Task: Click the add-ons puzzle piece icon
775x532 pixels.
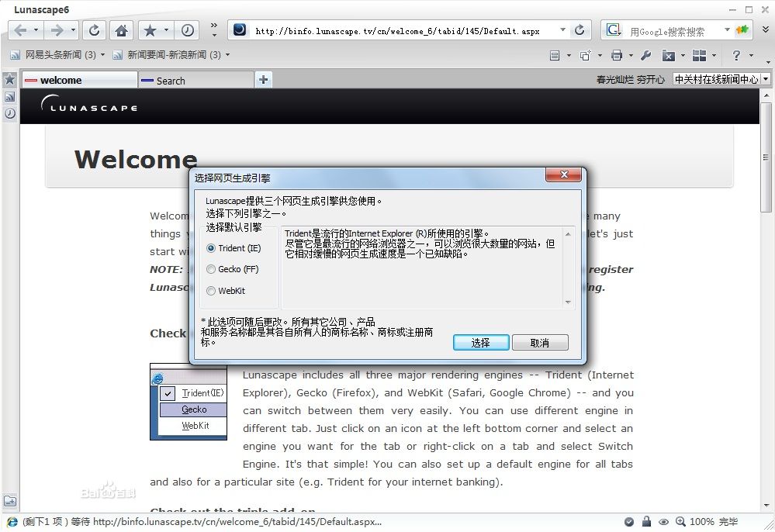Action: click(742, 30)
